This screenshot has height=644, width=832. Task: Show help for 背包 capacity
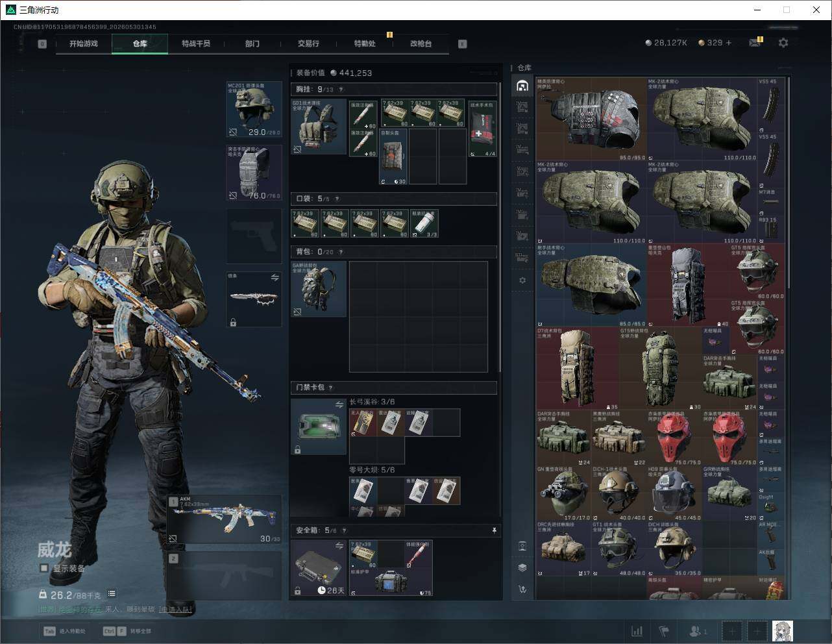coord(341,252)
